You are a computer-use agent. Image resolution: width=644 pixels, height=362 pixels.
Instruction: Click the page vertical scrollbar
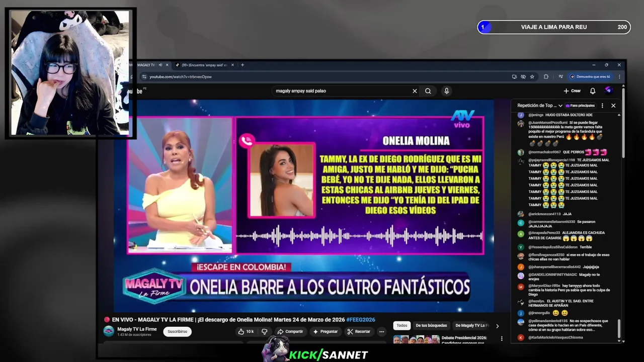coord(624,123)
